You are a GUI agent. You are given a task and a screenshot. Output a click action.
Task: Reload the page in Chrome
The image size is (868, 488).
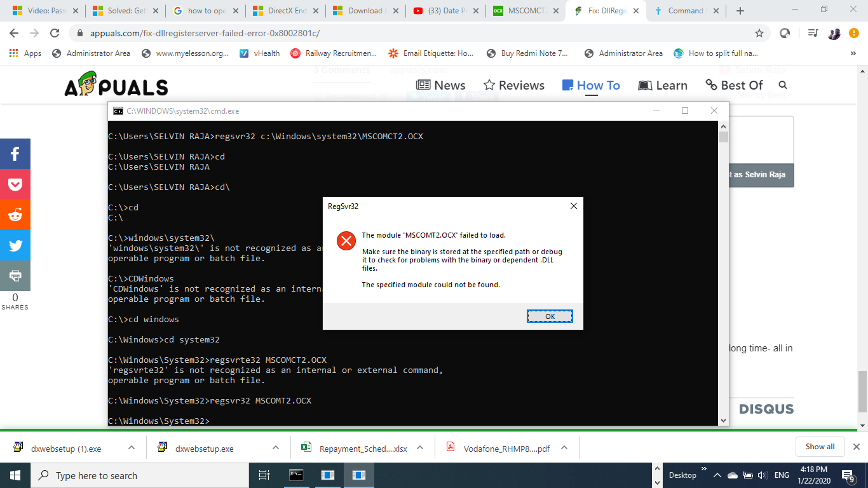55,33
